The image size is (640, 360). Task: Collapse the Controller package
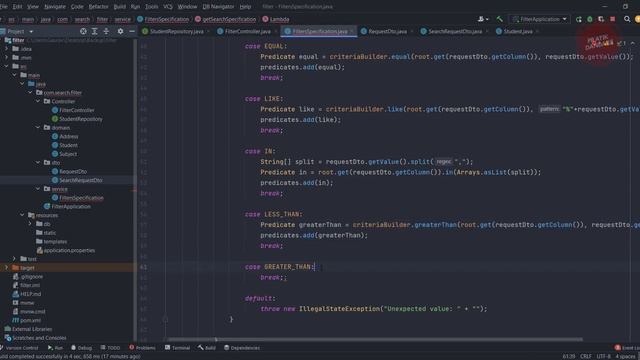coord(38,101)
